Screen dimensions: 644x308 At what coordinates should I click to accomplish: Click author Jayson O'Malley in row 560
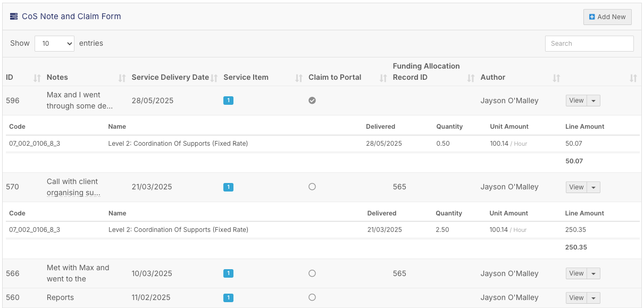[509, 297]
